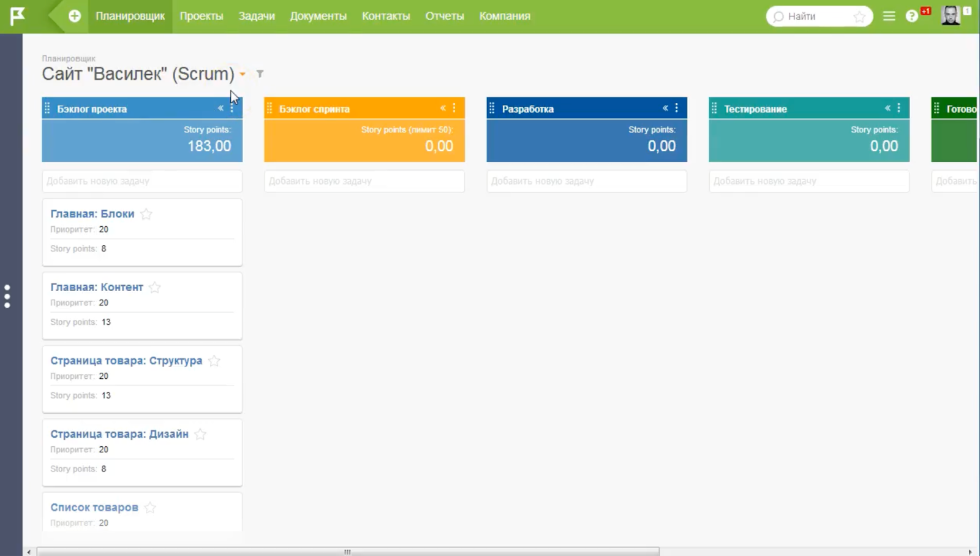Open the 'Компания' menu
Viewport: 980px width, 556px height.
click(505, 16)
